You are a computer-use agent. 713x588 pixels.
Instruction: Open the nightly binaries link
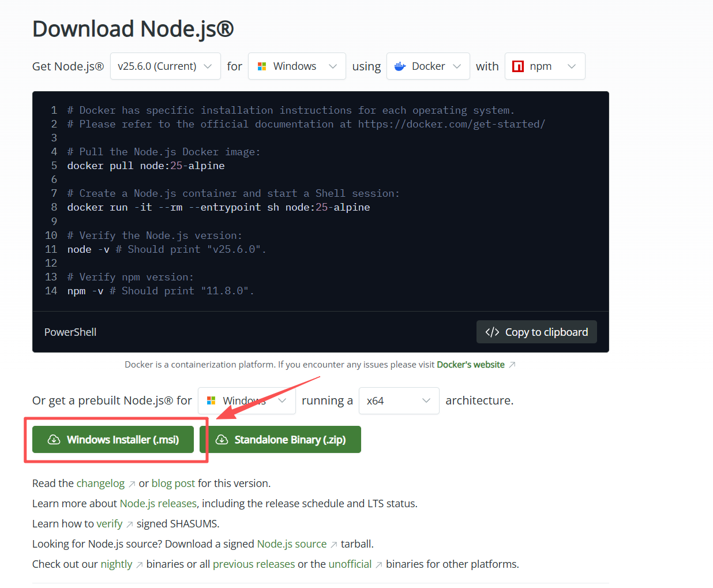(x=117, y=564)
